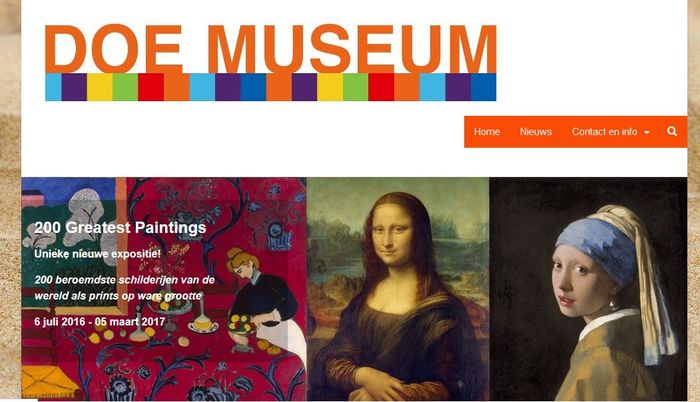Click the 200 Greatest Paintings heading
Image resolution: width=700 pixels, height=402 pixels.
(x=121, y=227)
